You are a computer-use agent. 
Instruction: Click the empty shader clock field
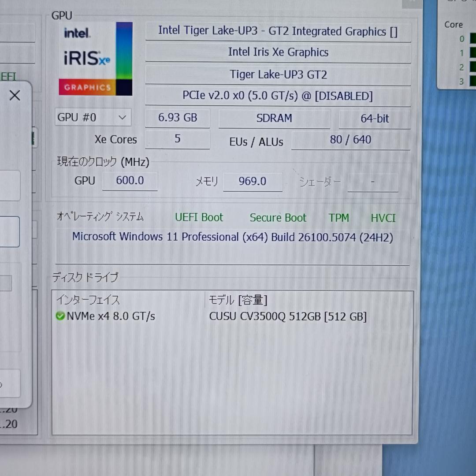373,182
